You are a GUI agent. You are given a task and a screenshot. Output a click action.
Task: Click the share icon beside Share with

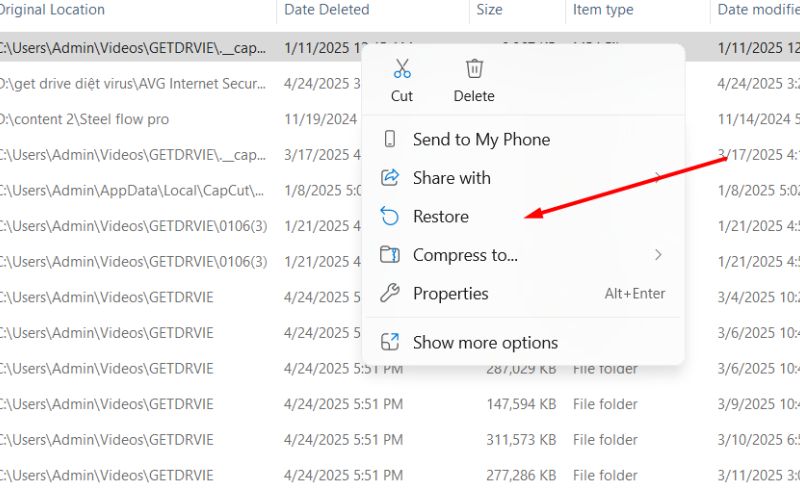click(390, 178)
